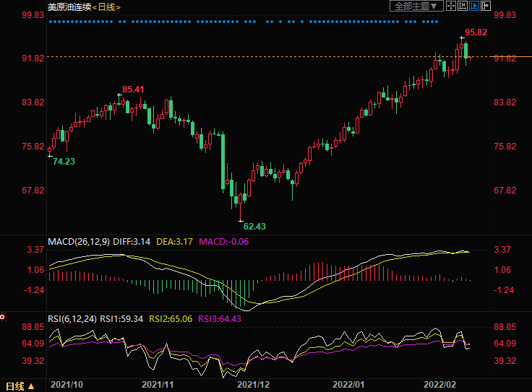The image size is (532, 392).
Task: Click the 95.82 high price marker
Action: coord(476,32)
